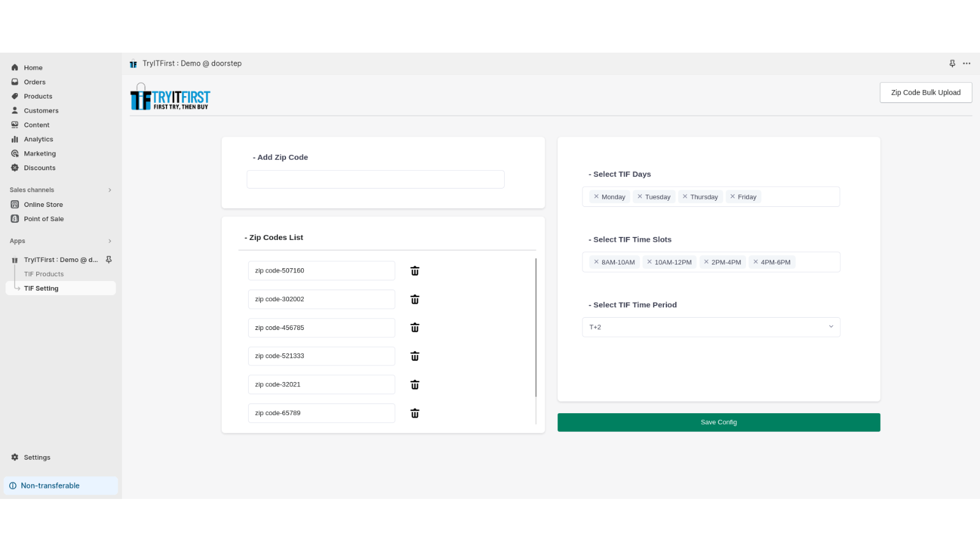Delete zip code-456785 with trash icon
980x551 pixels.
click(x=415, y=328)
